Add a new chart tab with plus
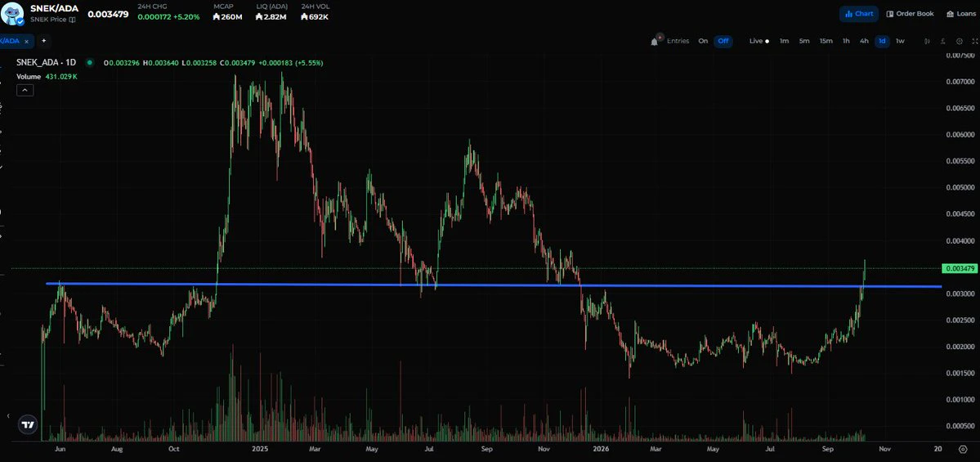This screenshot has height=462, width=980. click(x=44, y=41)
